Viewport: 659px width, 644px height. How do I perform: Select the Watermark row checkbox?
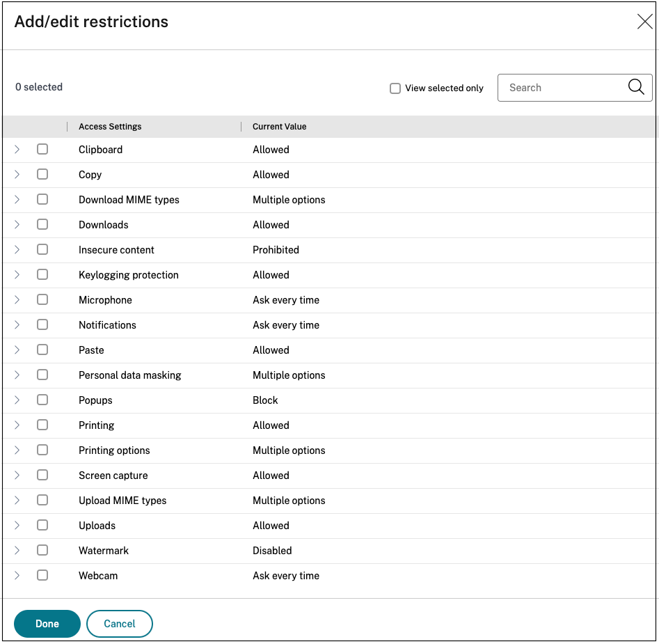[42, 550]
